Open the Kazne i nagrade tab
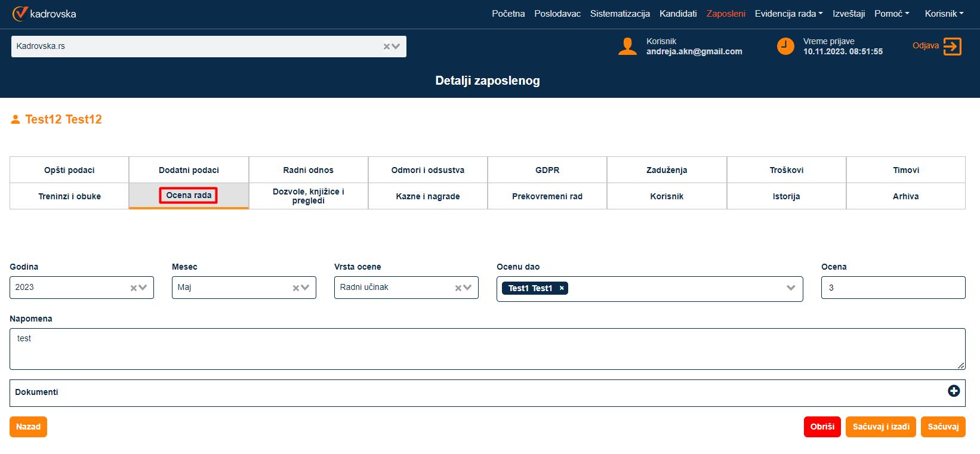The height and width of the screenshot is (454, 980). tap(427, 196)
